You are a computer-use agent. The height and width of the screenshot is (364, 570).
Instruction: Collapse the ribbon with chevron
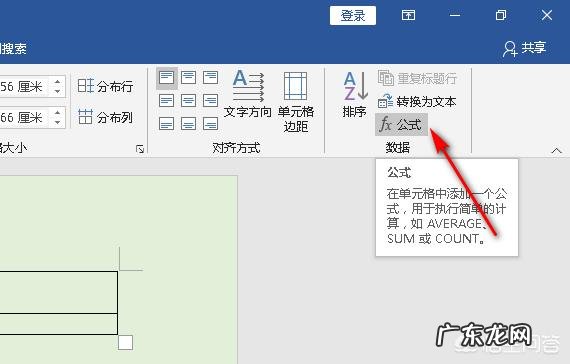point(557,150)
